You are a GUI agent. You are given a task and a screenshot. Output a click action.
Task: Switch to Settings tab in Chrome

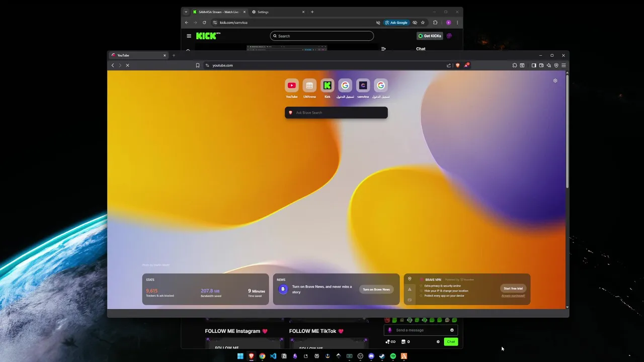click(x=278, y=12)
